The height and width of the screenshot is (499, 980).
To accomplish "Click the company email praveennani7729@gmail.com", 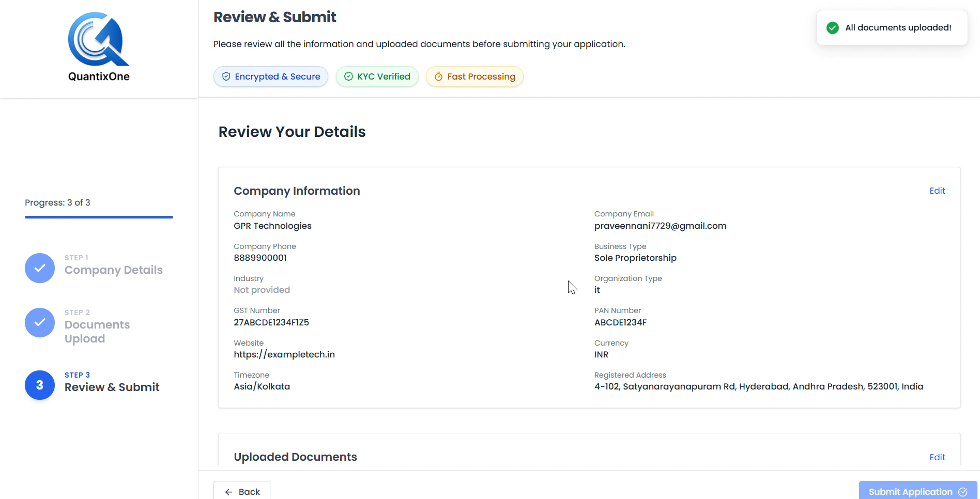I will click(x=660, y=226).
